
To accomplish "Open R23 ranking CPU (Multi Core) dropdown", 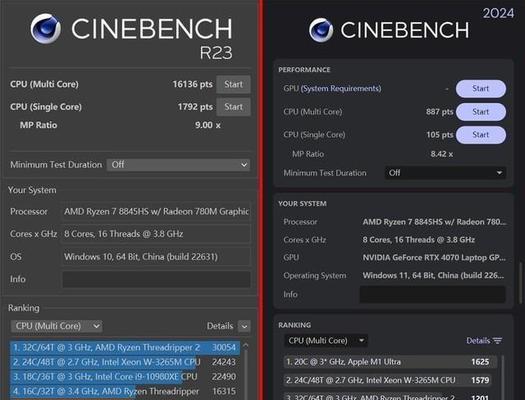I will point(57,326).
